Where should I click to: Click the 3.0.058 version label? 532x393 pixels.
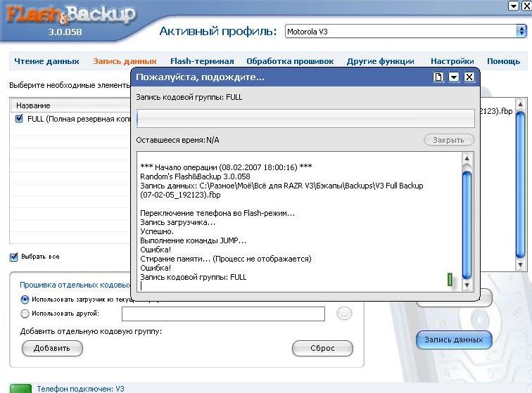click(x=65, y=32)
